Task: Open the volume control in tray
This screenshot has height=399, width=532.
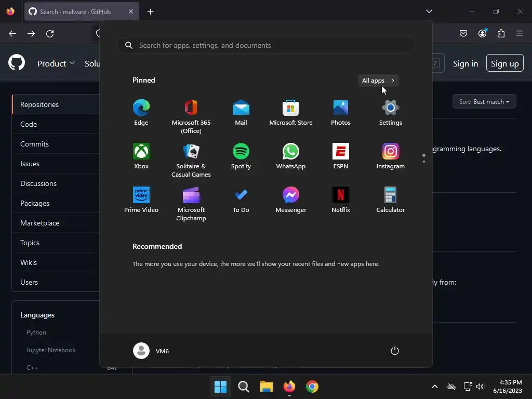Action: (480, 387)
